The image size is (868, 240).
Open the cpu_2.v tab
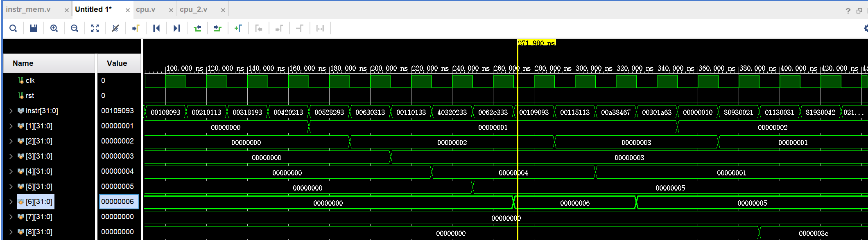194,9
